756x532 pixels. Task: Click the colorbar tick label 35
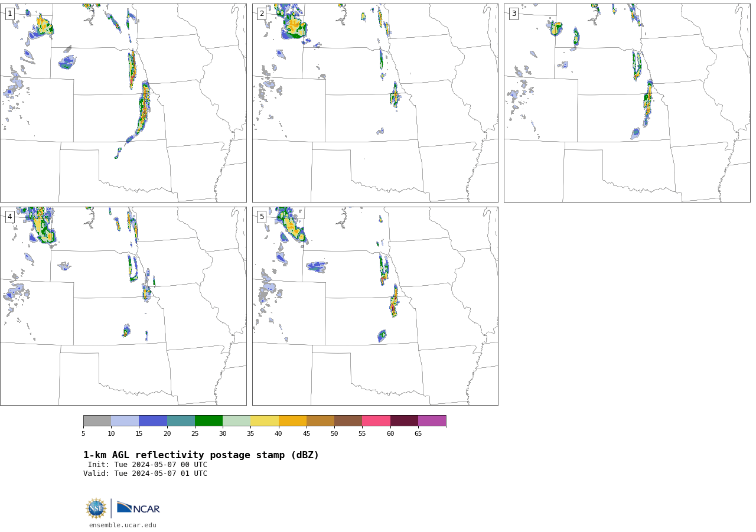pos(250,434)
